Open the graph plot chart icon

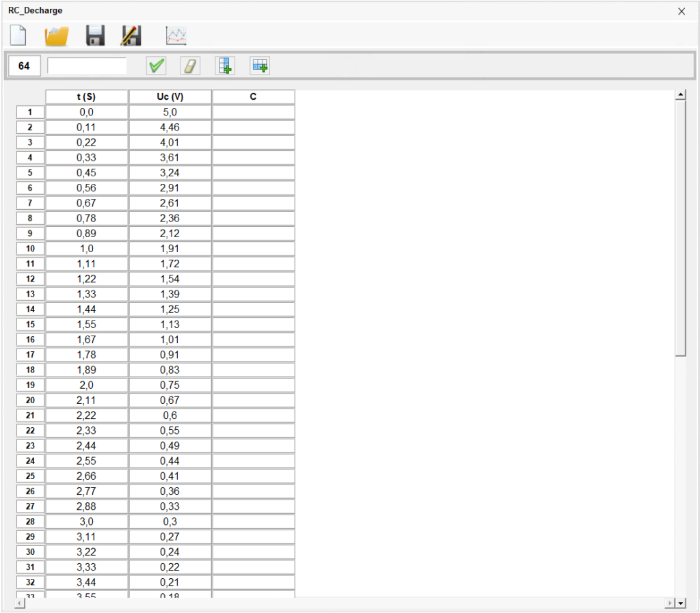click(176, 36)
